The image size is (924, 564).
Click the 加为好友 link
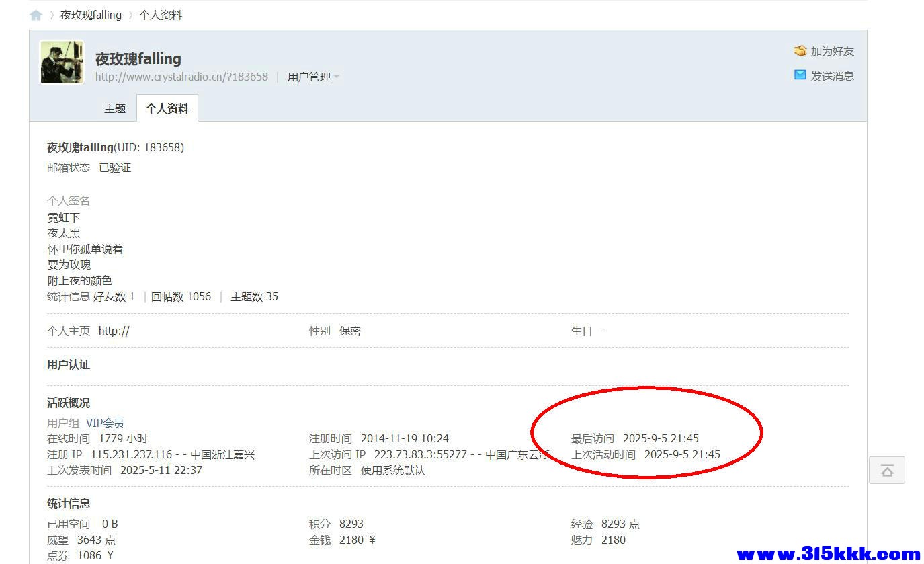click(832, 51)
